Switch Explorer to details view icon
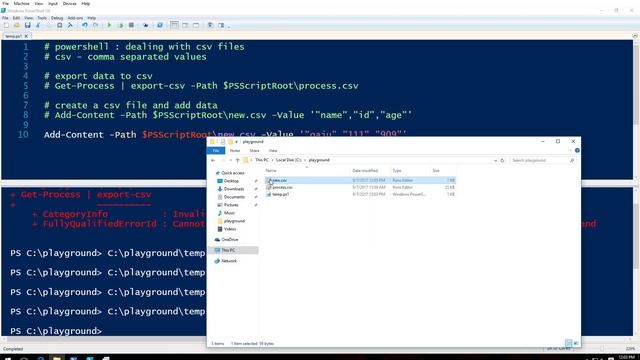Screen dimensions: 640x360 coord(568,343)
